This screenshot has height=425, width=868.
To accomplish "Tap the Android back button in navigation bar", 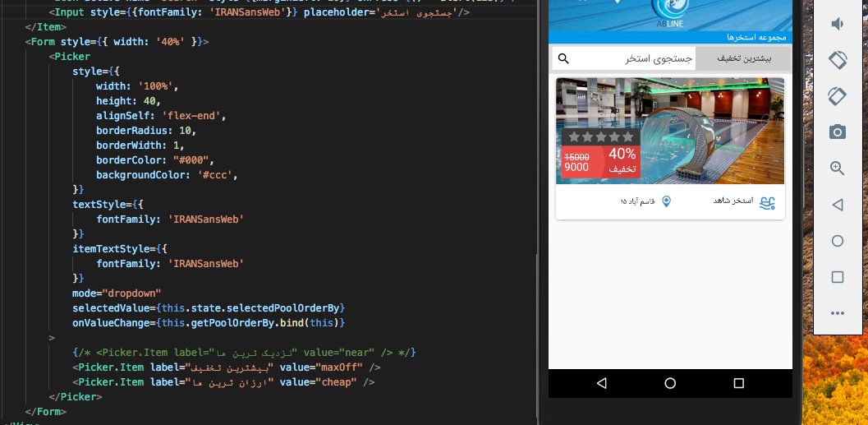I will (602, 383).
